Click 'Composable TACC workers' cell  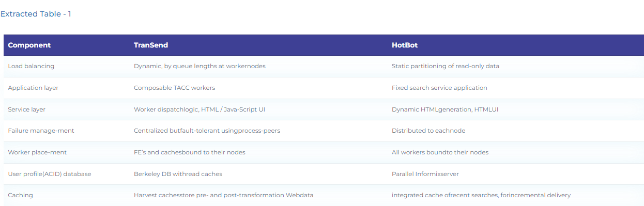click(x=174, y=88)
